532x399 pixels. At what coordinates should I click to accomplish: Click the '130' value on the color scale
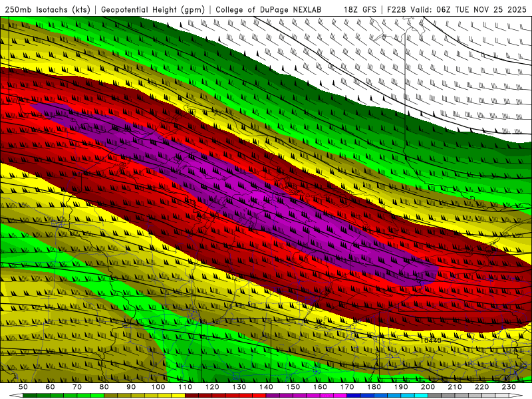(239, 387)
